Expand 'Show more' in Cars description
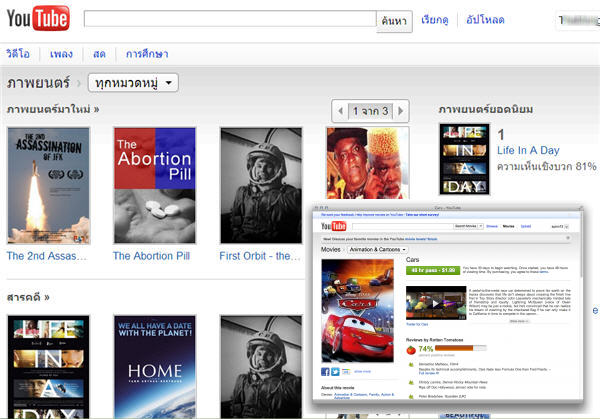This screenshot has width=600, height=419. click(519, 321)
